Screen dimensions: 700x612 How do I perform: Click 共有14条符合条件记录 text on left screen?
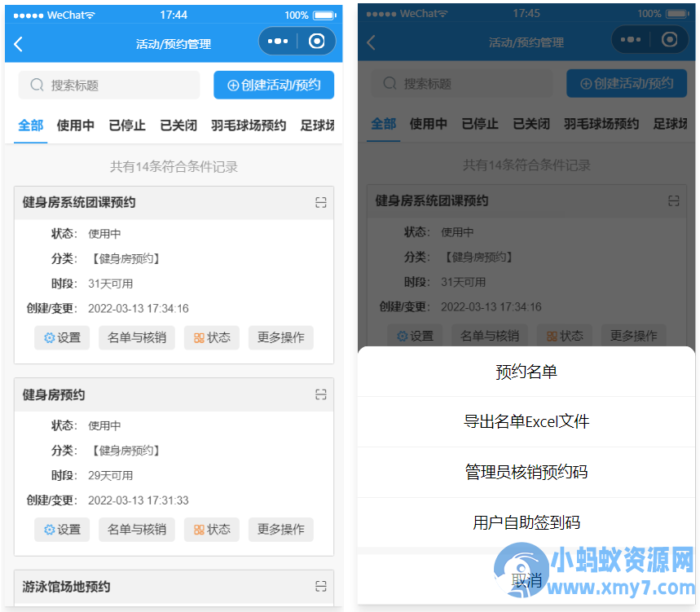click(x=174, y=167)
